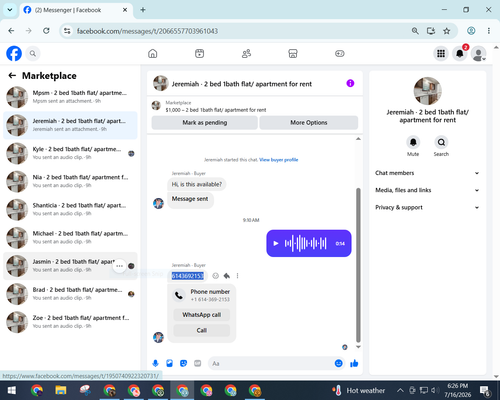The width and height of the screenshot is (500, 400).
Task: Open the Friends icon in the top bar
Action: click(x=246, y=53)
